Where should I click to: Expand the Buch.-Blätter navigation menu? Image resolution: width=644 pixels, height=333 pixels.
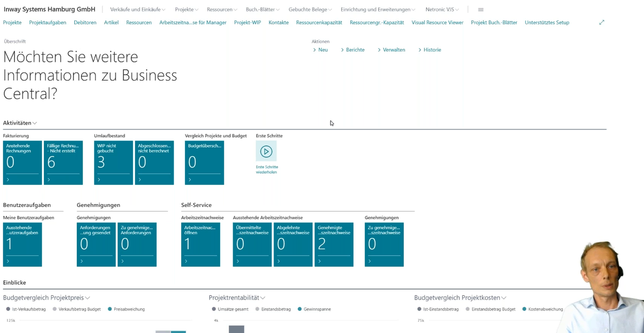tap(263, 10)
